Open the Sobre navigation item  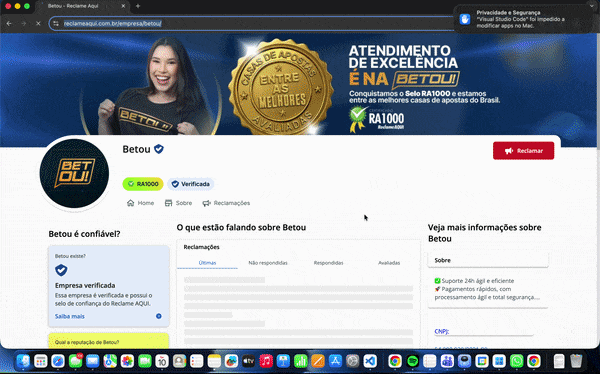pyautogui.click(x=178, y=203)
